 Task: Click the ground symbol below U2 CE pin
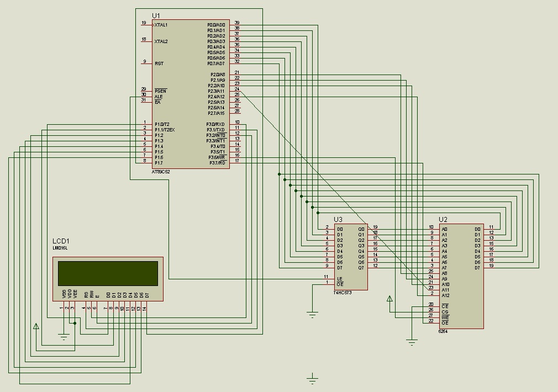412,342
